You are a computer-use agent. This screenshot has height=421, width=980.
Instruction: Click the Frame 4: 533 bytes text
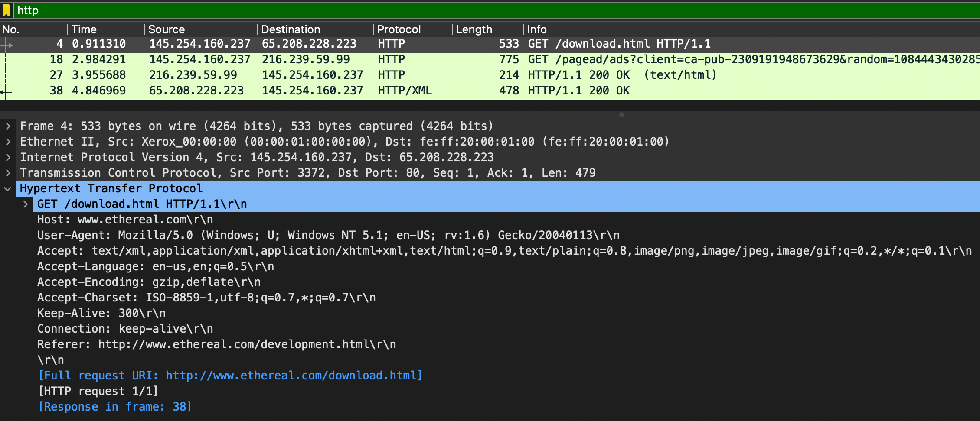click(256, 126)
